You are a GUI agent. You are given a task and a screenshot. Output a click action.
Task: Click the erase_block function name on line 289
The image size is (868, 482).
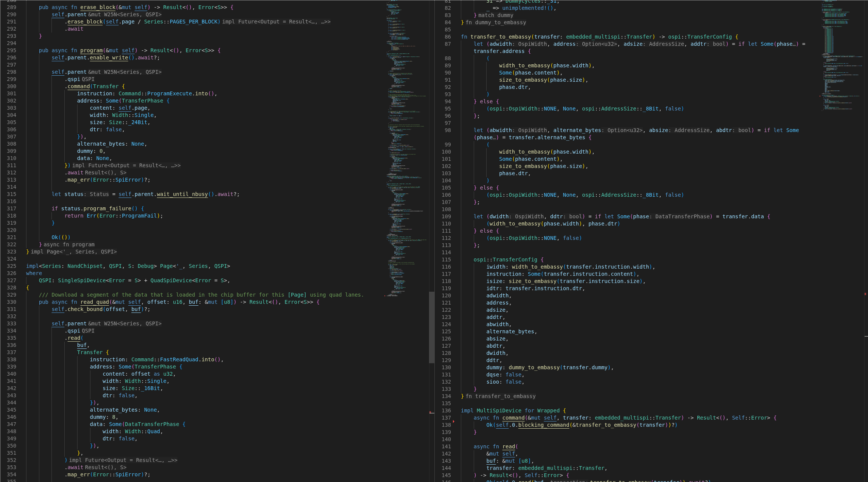pyautogui.click(x=98, y=7)
